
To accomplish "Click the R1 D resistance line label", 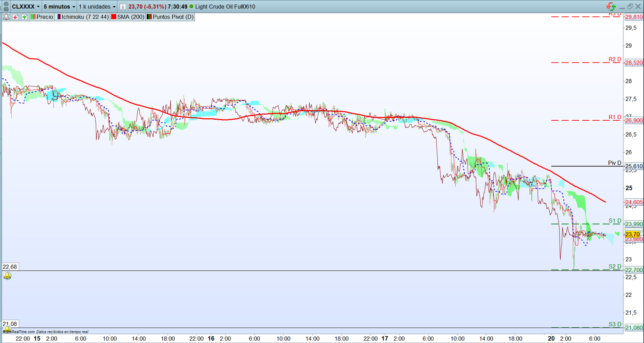I will coord(615,117).
